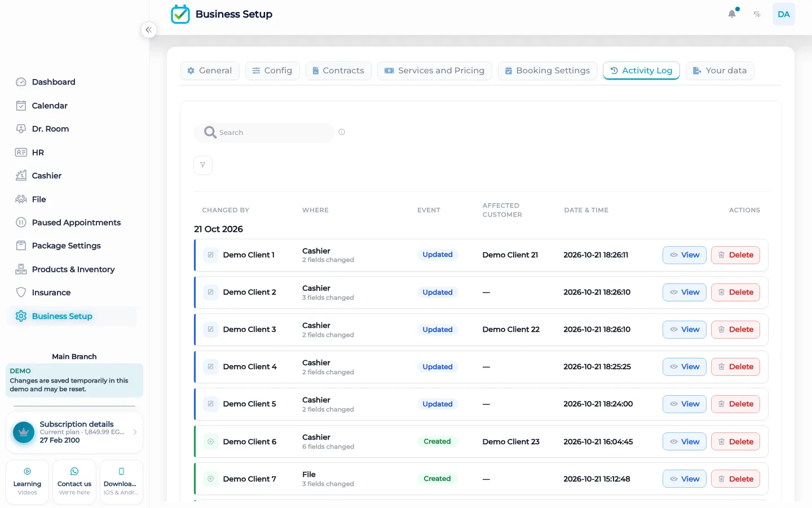Screen dimensions: 812x508
Task: Open Services and Pricing tab
Action: point(435,71)
